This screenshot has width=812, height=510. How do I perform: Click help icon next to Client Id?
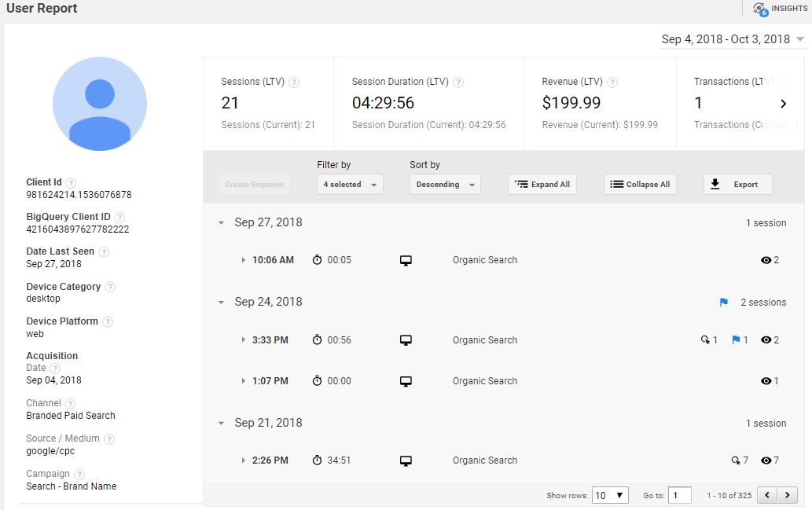coord(71,182)
